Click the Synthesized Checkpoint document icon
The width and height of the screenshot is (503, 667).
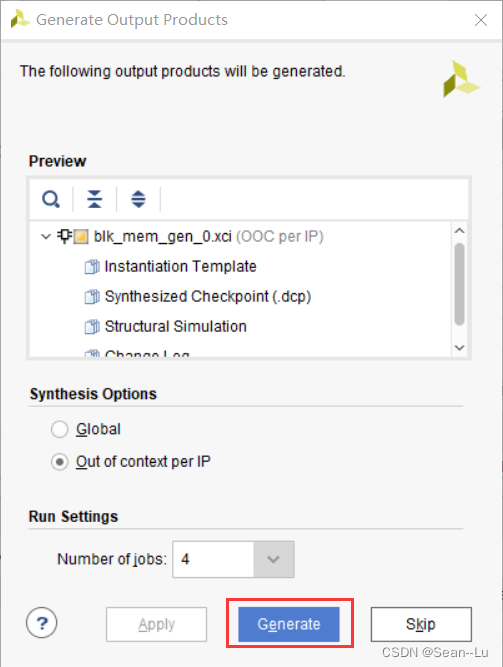(x=92, y=296)
